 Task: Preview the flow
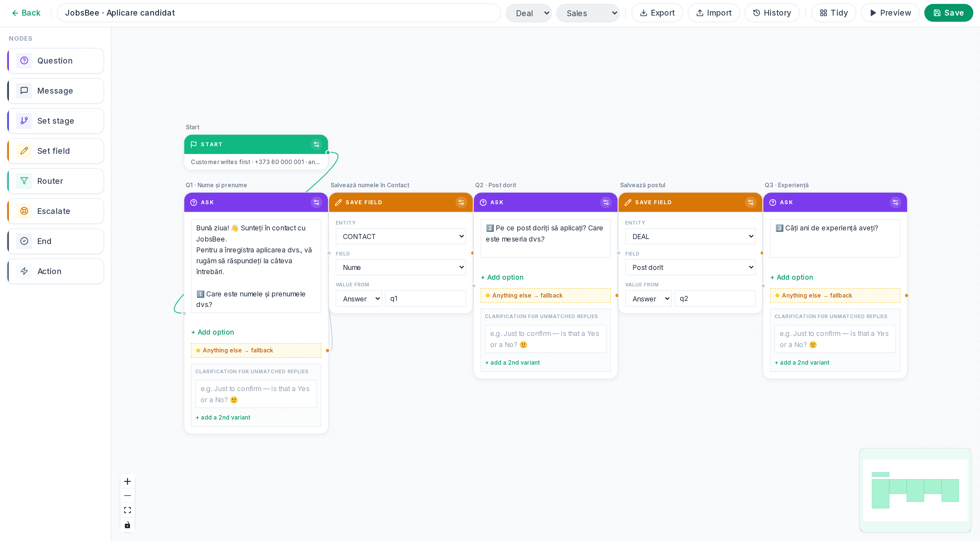(x=890, y=13)
